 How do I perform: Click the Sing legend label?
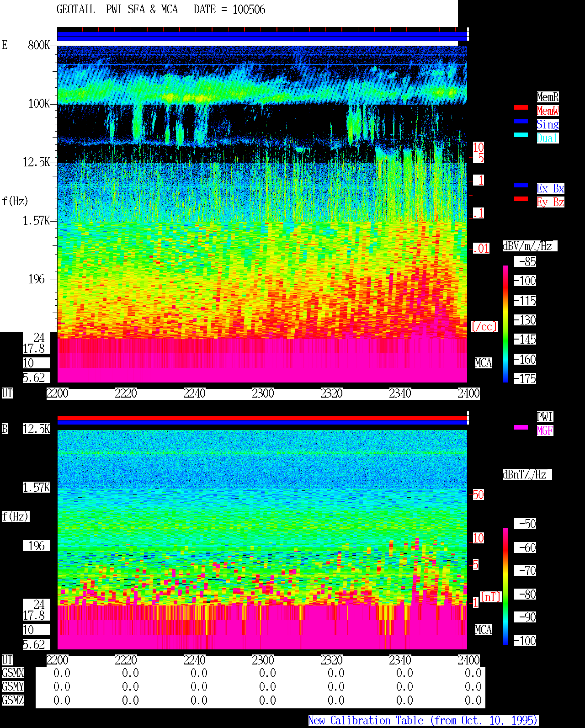point(548,124)
